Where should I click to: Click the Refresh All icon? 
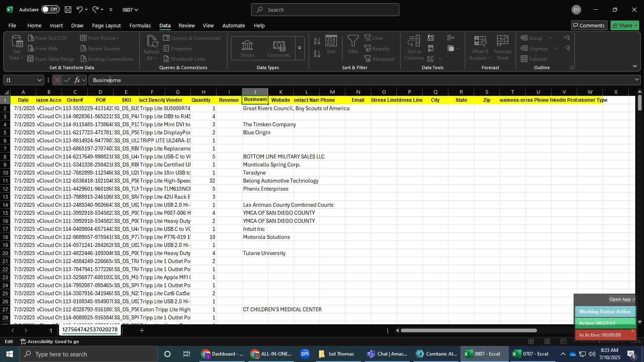152,41
